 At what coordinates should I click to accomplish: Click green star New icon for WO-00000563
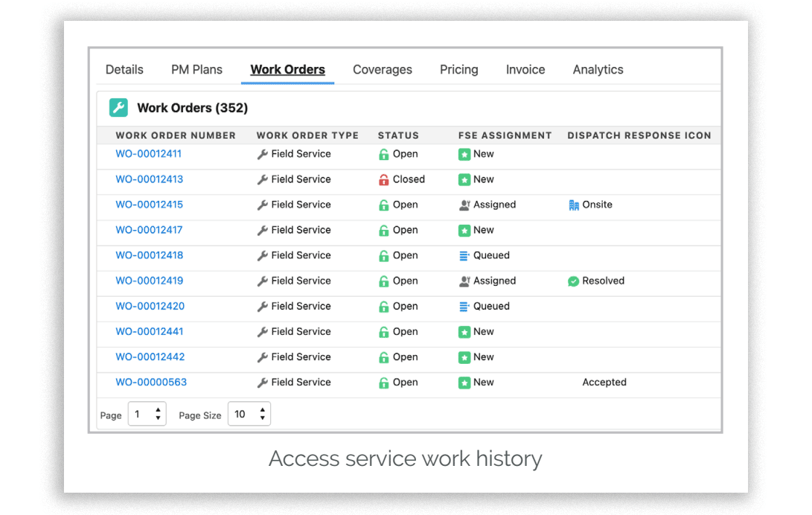coord(464,383)
